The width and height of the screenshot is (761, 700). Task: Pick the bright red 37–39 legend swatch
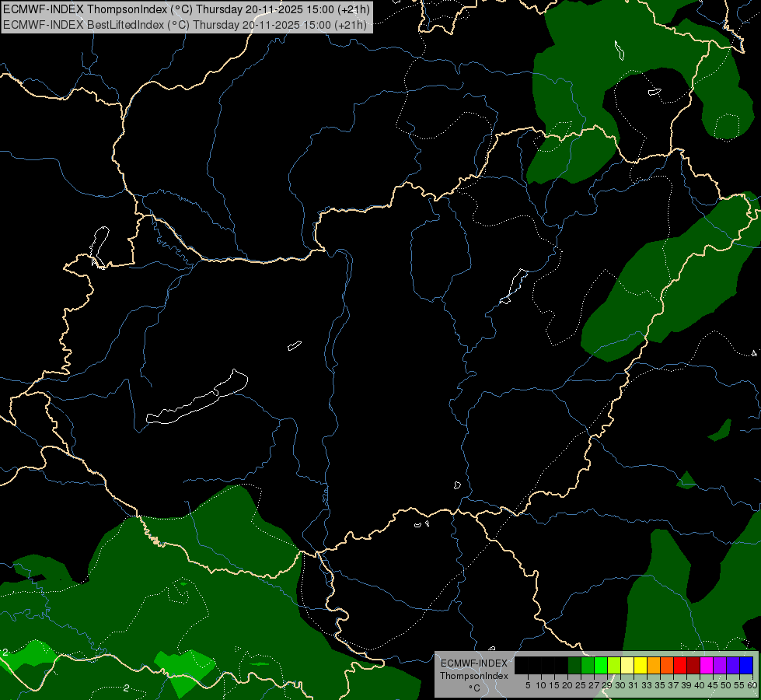(680, 665)
